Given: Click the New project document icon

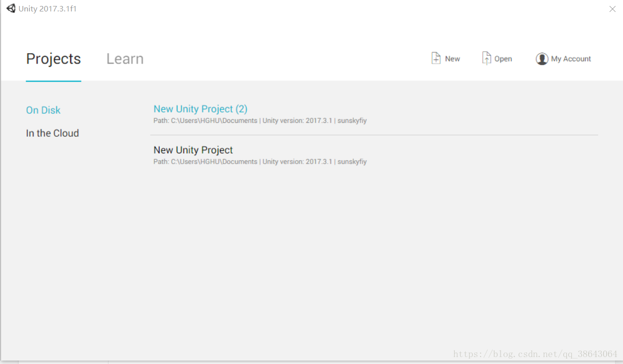Looking at the screenshot, I should tap(436, 58).
